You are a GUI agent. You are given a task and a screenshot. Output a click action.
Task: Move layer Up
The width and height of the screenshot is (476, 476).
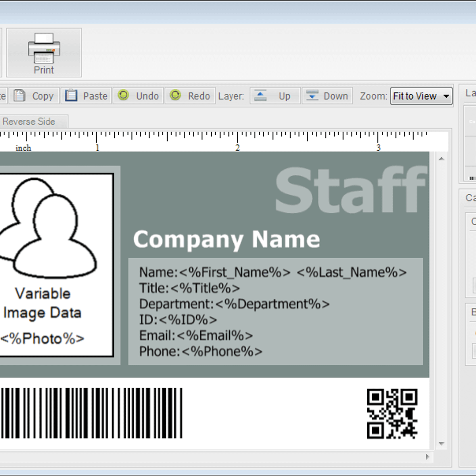[275, 96]
